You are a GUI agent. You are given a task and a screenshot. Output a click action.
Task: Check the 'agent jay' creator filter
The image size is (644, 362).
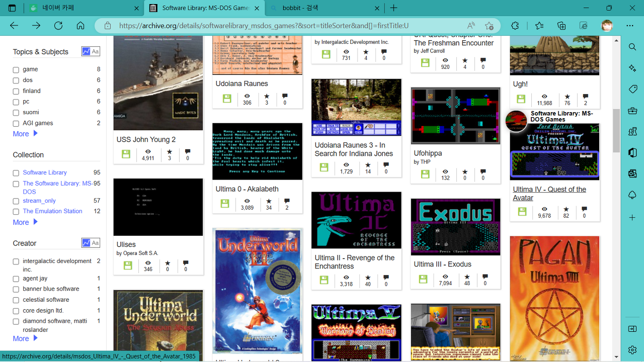[16, 279]
